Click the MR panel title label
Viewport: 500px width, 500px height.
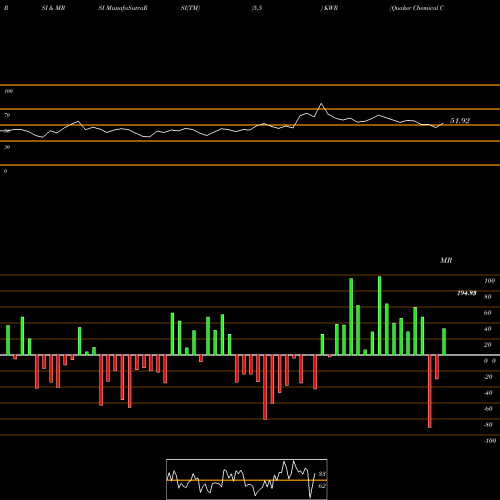click(x=446, y=260)
